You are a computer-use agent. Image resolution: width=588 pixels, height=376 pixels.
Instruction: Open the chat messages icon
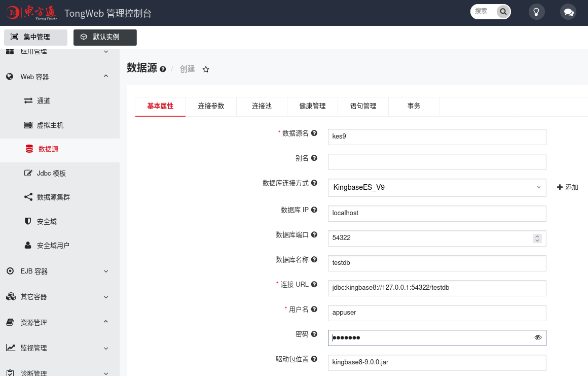click(569, 12)
